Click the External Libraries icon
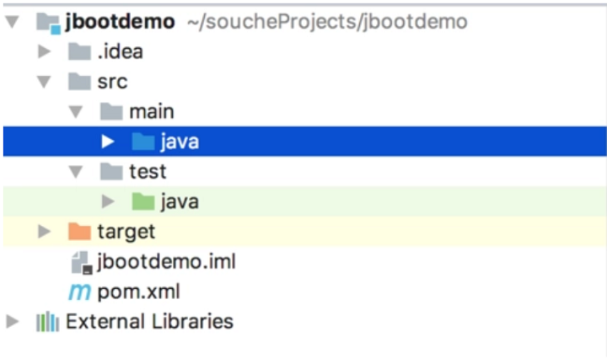The height and width of the screenshot is (364, 607). 47,322
